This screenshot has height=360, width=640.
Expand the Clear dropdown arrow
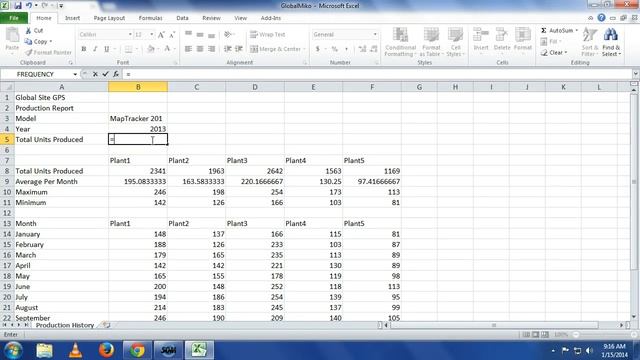tap(566, 53)
